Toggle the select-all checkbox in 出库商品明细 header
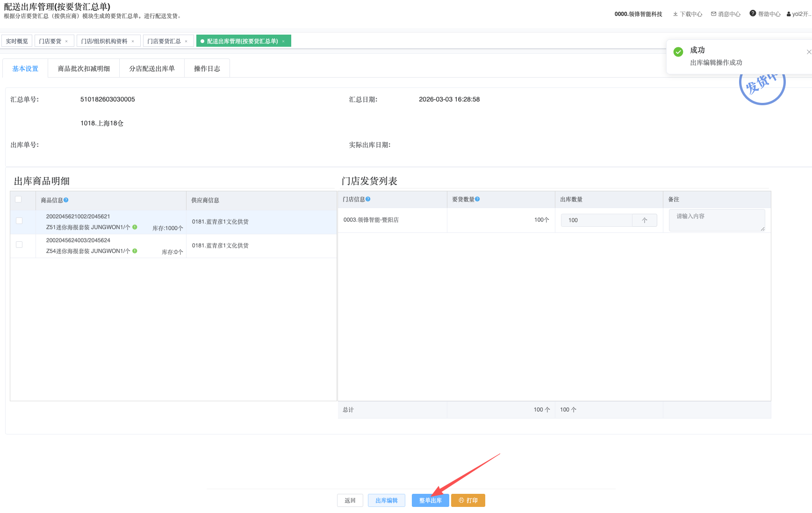812x513 pixels. 19,199
